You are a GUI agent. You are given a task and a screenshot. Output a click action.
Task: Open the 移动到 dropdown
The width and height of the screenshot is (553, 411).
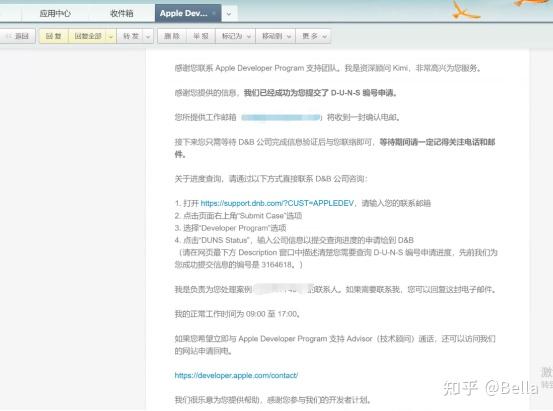click(276, 36)
